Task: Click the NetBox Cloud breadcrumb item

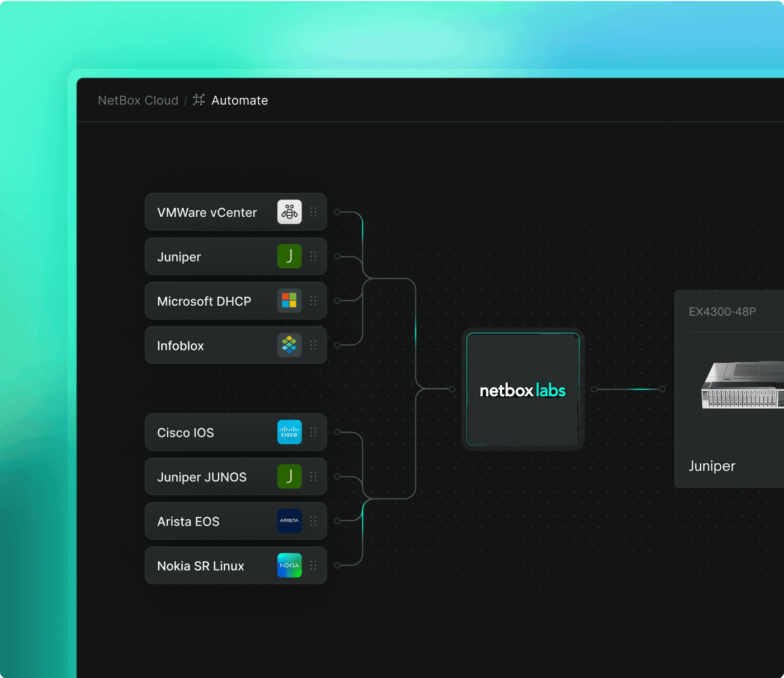Action: [138, 100]
